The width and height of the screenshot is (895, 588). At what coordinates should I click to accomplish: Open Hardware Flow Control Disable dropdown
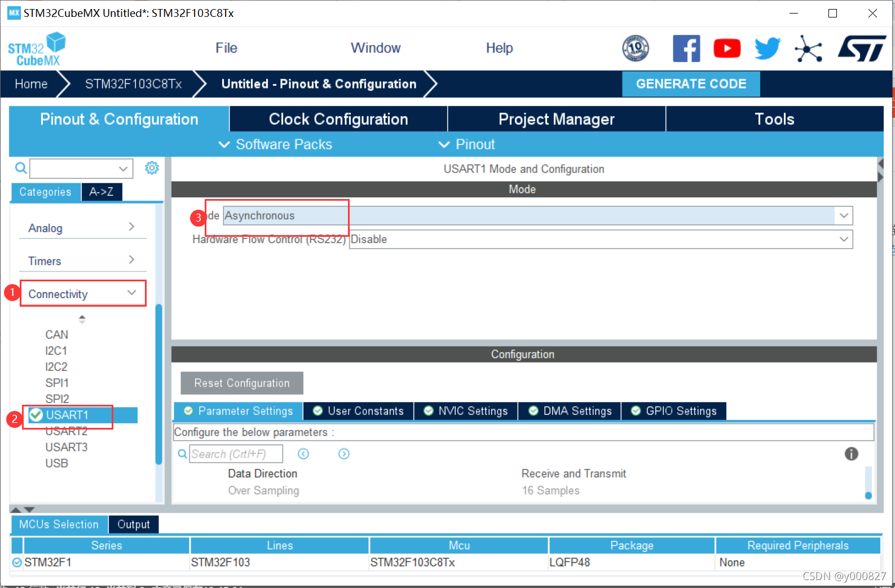(844, 240)
